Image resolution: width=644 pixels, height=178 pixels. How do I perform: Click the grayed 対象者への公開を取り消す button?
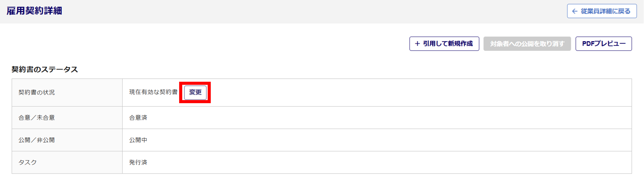click(527, 44)
